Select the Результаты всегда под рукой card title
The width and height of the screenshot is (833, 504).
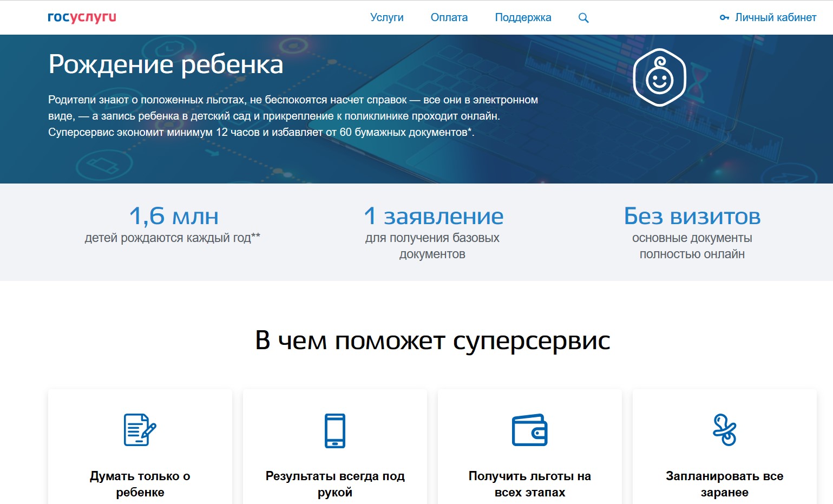point(335,484)
